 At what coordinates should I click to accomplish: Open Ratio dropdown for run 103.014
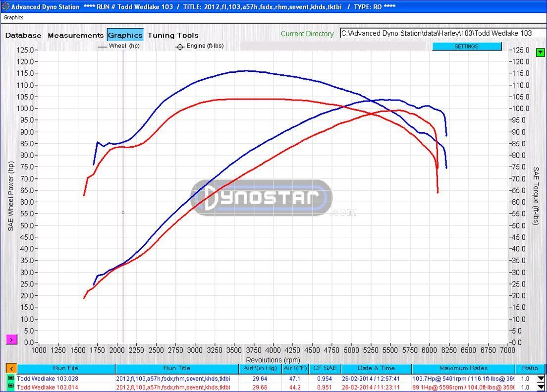pos(541,388)
